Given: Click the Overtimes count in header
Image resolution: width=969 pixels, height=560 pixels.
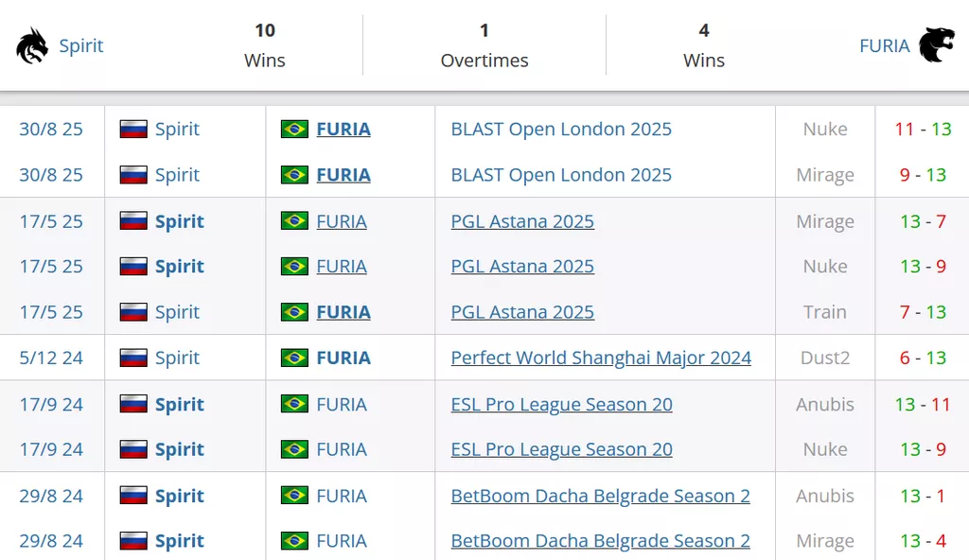Looking at the screenshot, I should 484,31.
